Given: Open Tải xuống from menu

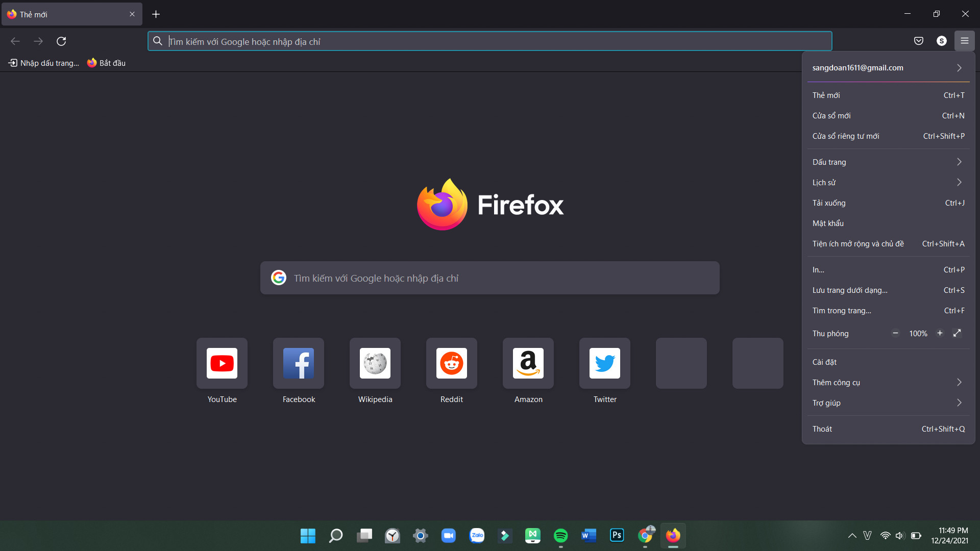Looking at the screenshot, I should coord(888,203).
